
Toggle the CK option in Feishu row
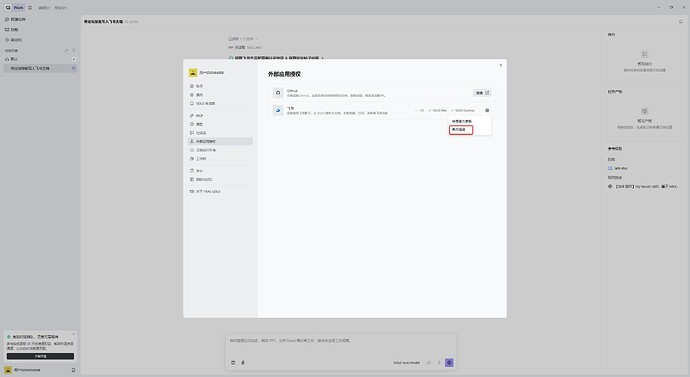click(419, 110)
